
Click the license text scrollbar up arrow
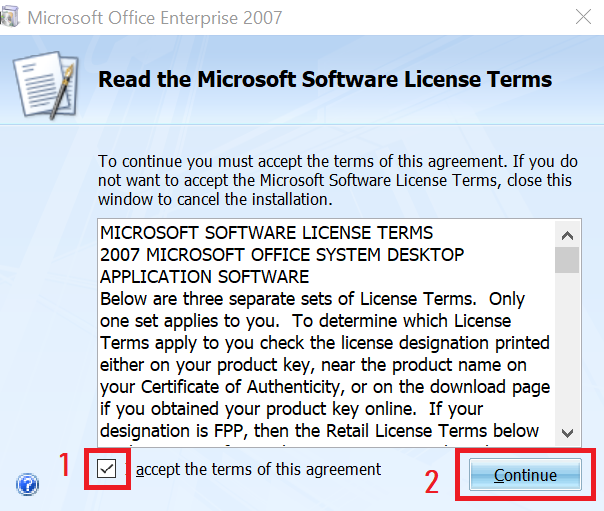point(567,235)
